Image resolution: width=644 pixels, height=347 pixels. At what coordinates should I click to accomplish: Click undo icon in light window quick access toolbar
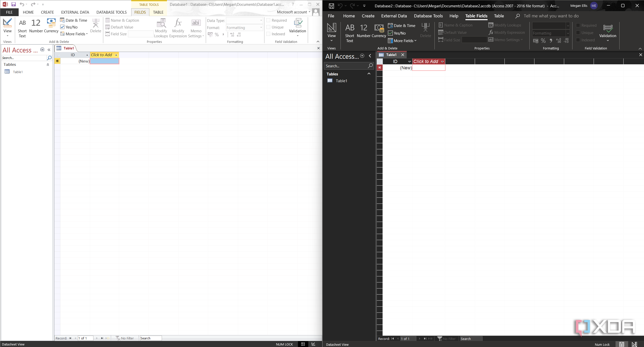click(22, 4)
